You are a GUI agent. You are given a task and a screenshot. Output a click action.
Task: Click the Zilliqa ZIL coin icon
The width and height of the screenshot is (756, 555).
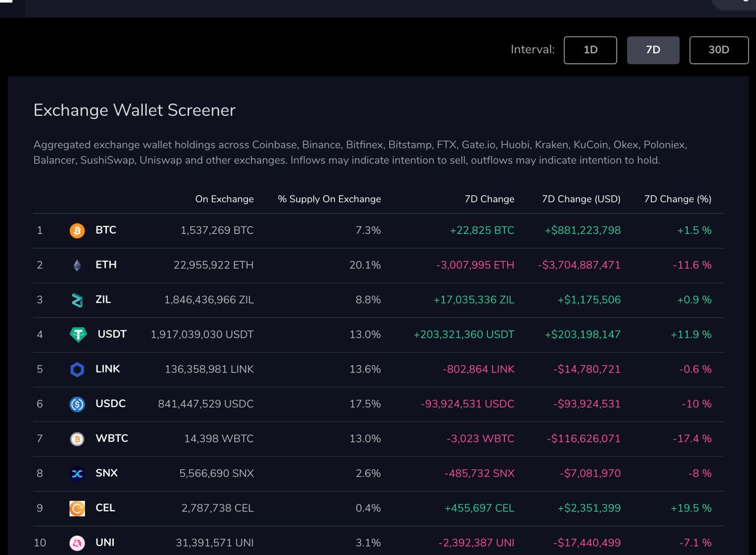click(x=77, y=300)
